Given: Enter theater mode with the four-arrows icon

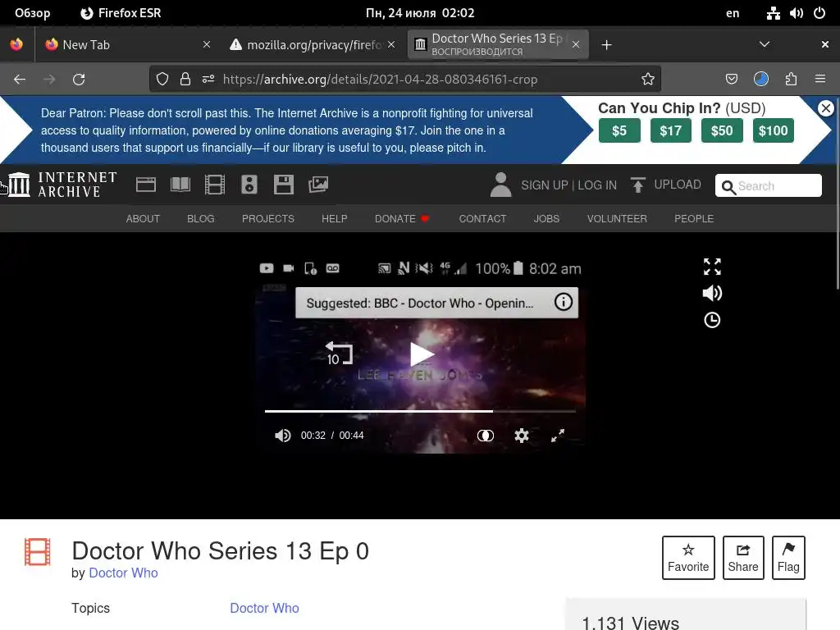Looking at the screenshot, I should (x=712, y=267).
